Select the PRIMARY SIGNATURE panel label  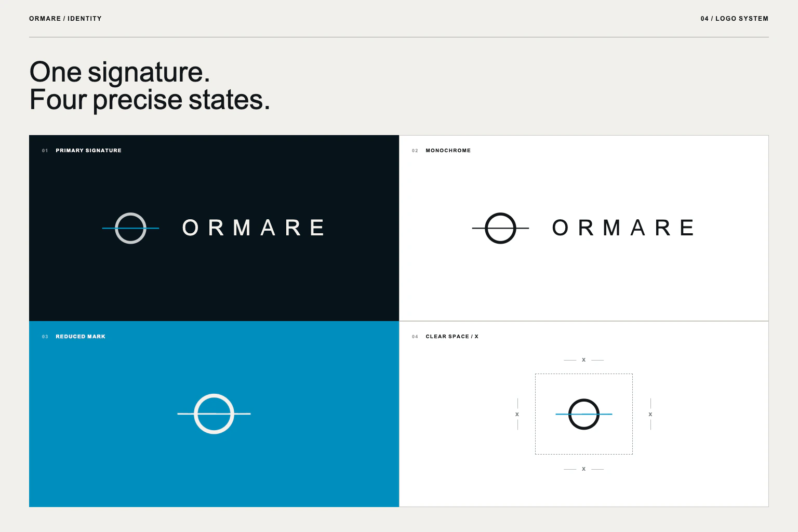tap(88, 151)
